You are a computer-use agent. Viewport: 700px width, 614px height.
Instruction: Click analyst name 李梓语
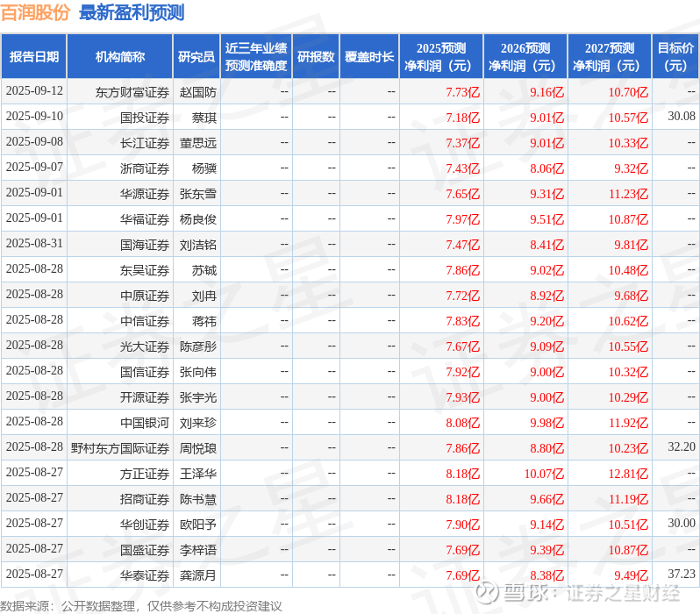[197, 551]
